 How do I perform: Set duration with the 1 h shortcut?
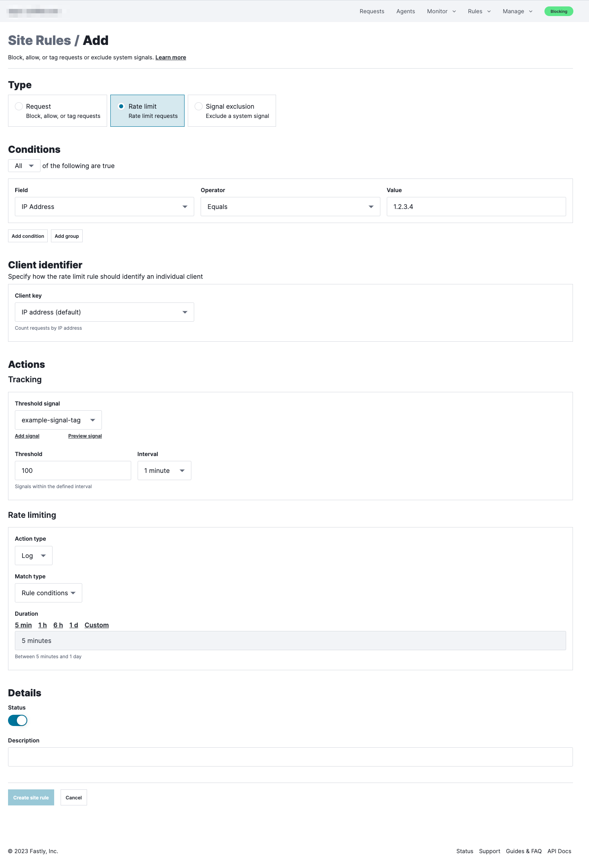click(x=43, y=625)
